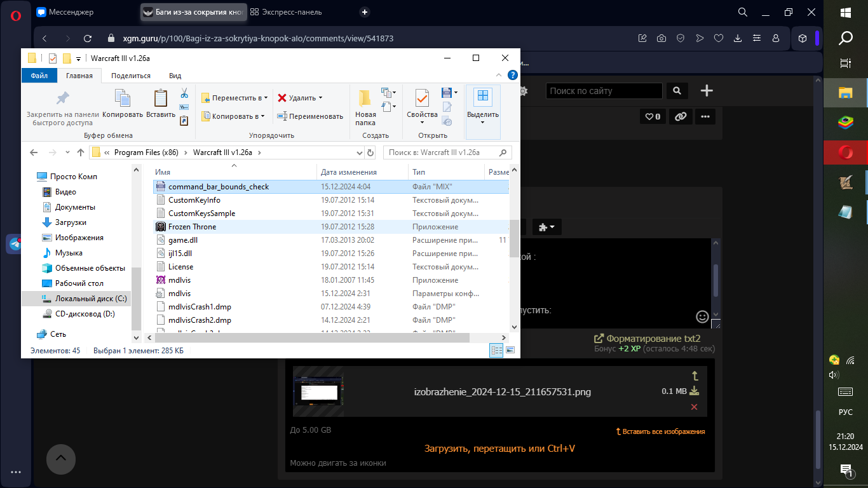Viewport: 868px width, 488px height.
Task: Refresh the Warcraft III folder view
Action: [x=370, y=152]
